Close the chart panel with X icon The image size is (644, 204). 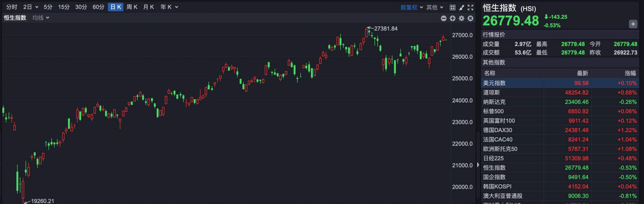[x=471, y=18]
